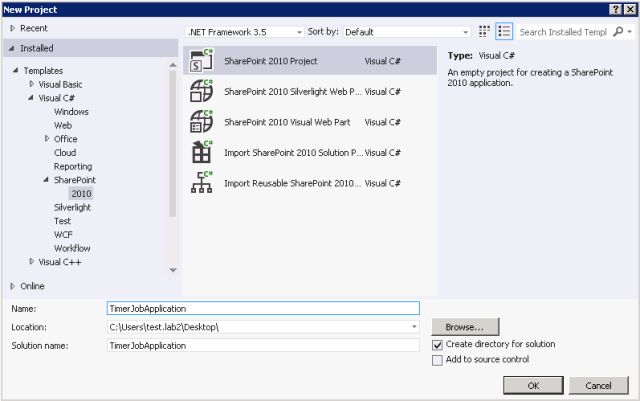Image resolution: width=640 pixels, height=401 pixels.
Task: Choose the SharePoint 2010 Visual Web Part icon
Action: click(x=202, y=122)
